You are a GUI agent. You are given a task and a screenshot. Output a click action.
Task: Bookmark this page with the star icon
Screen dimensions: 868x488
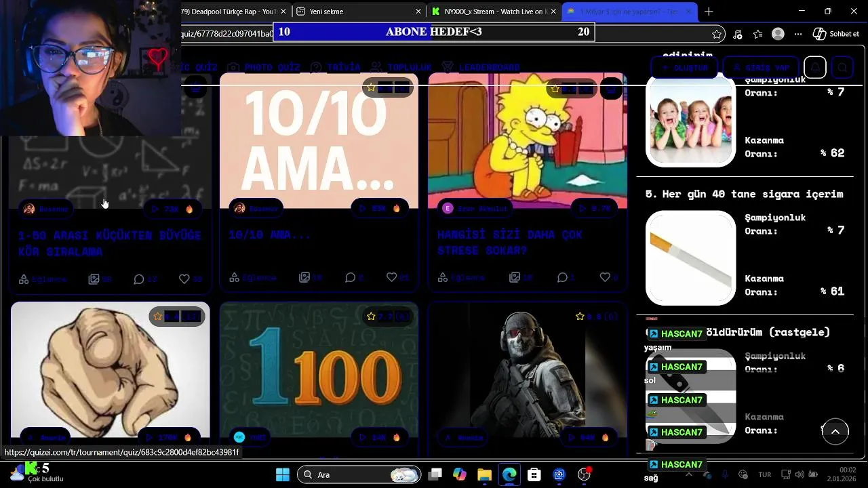(x=717, y=34)
